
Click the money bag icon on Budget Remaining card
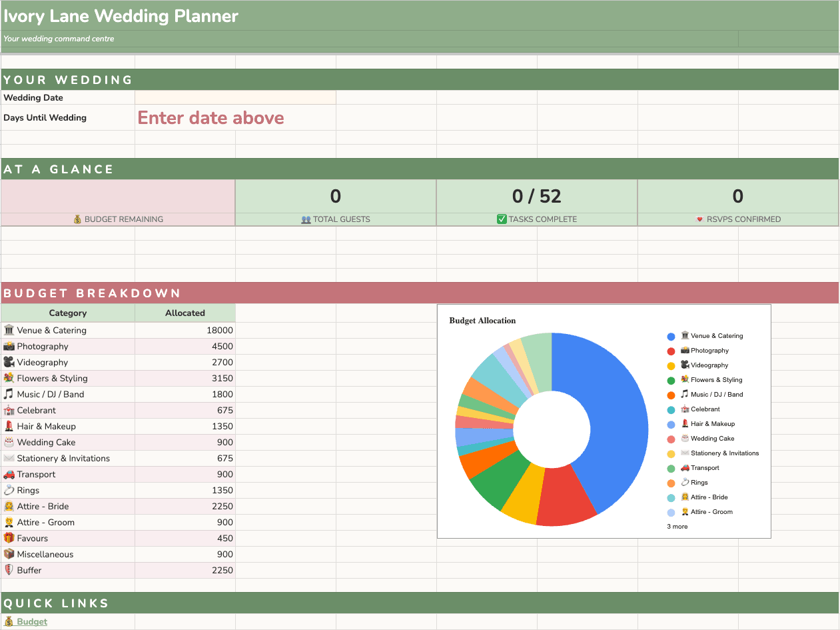tap(79, 219)
